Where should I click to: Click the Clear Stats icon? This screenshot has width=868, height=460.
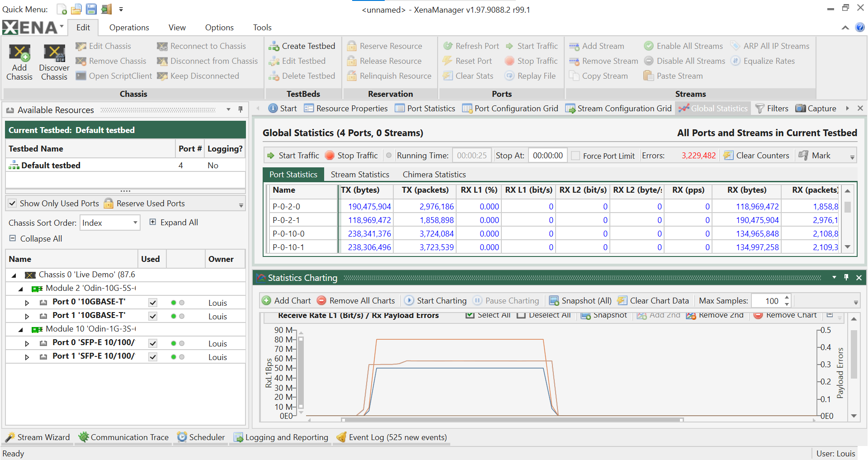[x=448, y=76]
